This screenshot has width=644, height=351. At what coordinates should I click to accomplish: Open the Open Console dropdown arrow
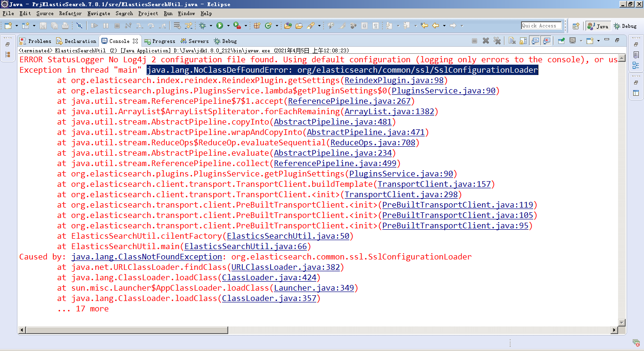point(598,41)
